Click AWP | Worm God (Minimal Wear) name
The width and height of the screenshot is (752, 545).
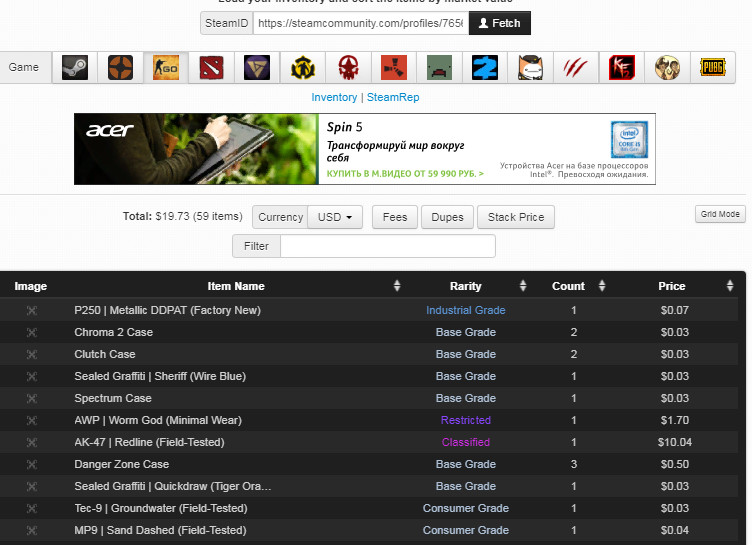click(158, 420)
